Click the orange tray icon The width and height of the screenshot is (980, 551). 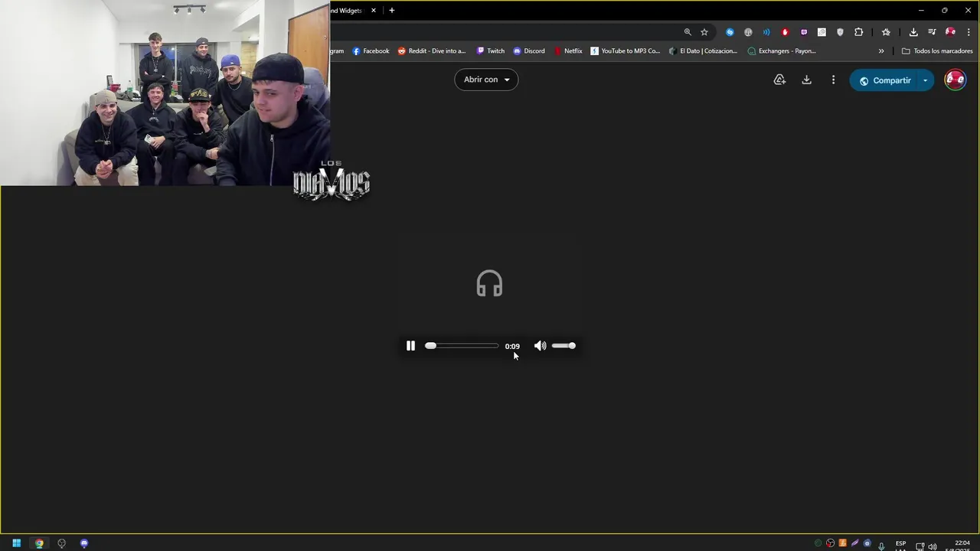(843, 543)
